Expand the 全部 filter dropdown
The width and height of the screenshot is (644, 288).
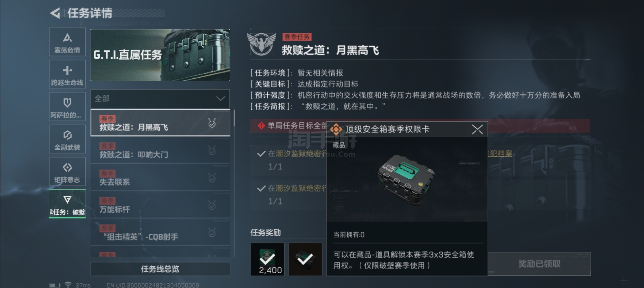click(x=160, y=99)
